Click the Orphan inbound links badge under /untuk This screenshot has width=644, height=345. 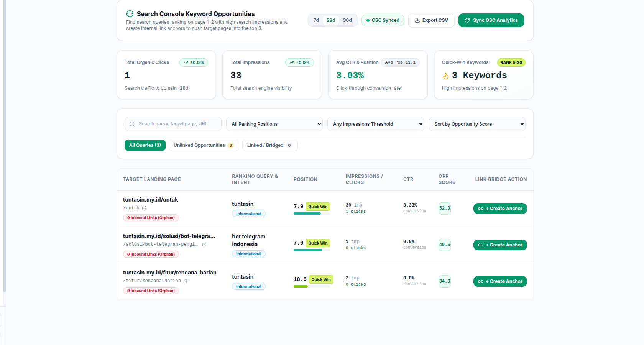pyautogui.click(x=151, y=218)
